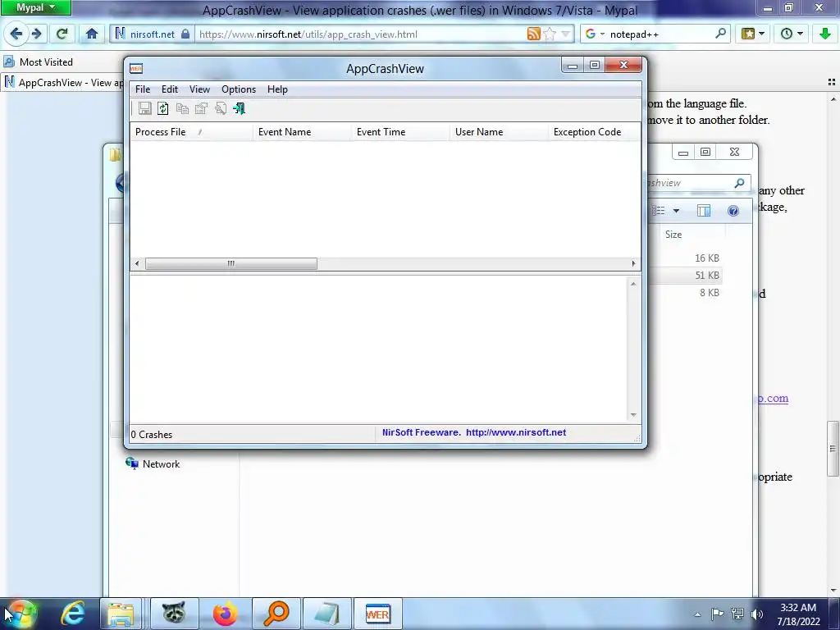
Task: Click the AppCrashView title bar app icon
Action: point(136,69)
